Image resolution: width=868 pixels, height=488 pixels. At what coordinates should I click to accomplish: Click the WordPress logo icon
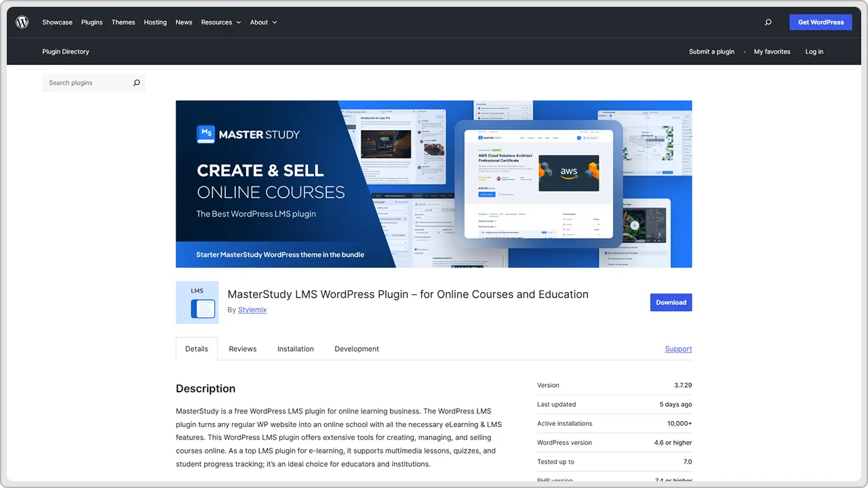(x=22, y=22)
